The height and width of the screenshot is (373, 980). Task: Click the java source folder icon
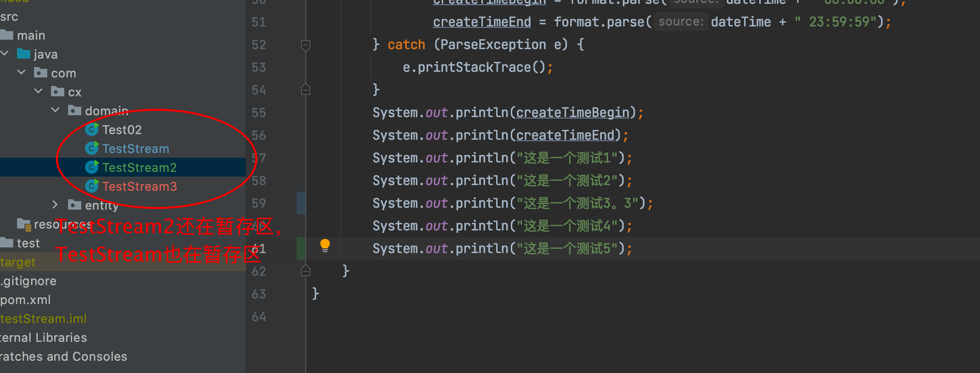24,53
